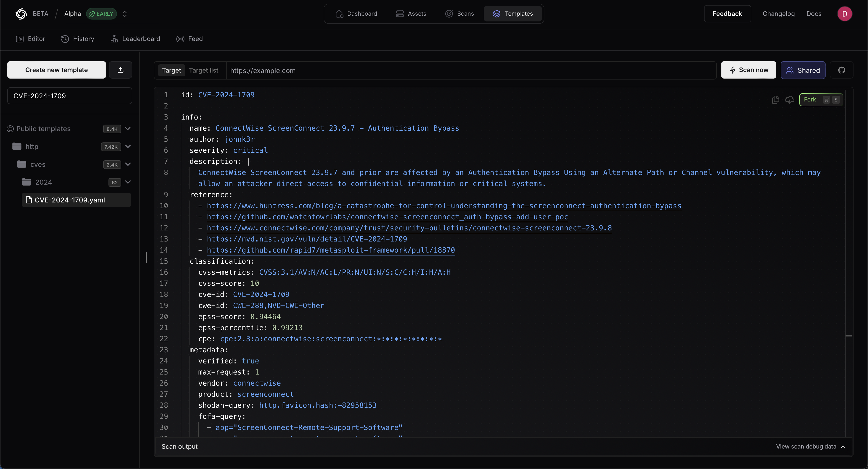Click the editor scrollbar marker

(x=849, y=336)
